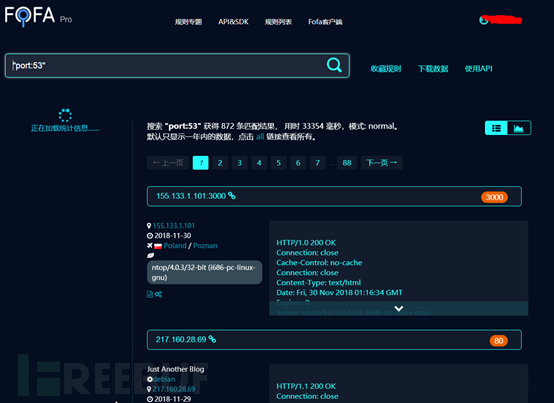The image size is (554, 403).
Task: Go to results page 6
Action: coord(298,163)
